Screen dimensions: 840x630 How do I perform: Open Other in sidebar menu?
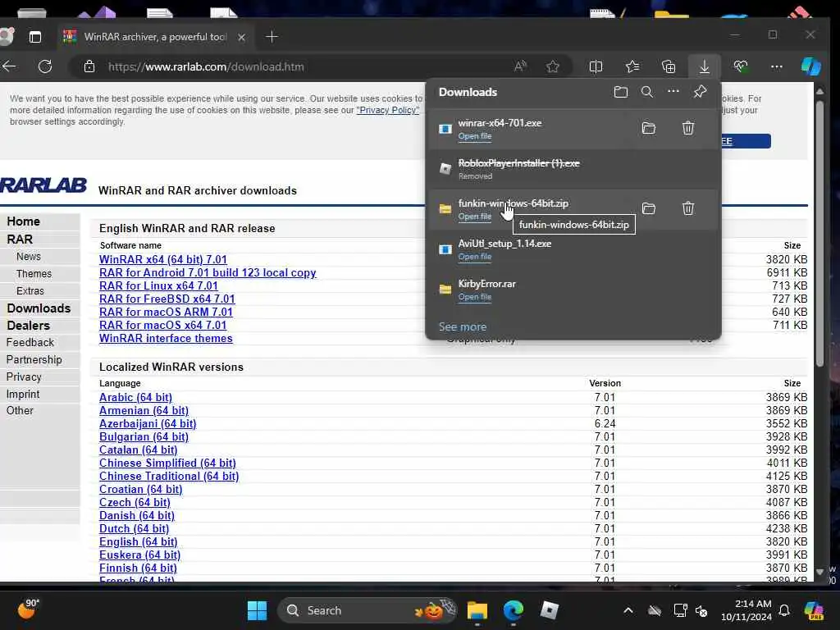pos(20,410)
